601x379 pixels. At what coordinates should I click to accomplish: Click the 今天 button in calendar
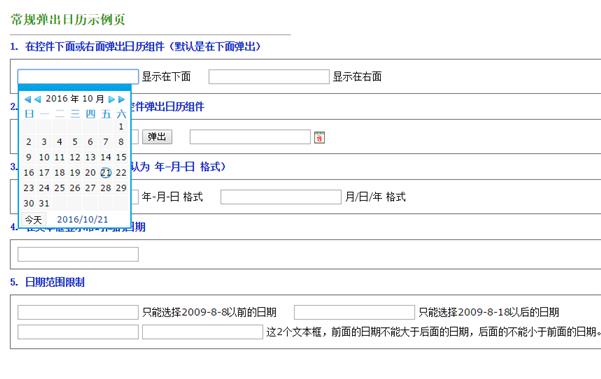point(33,220)
